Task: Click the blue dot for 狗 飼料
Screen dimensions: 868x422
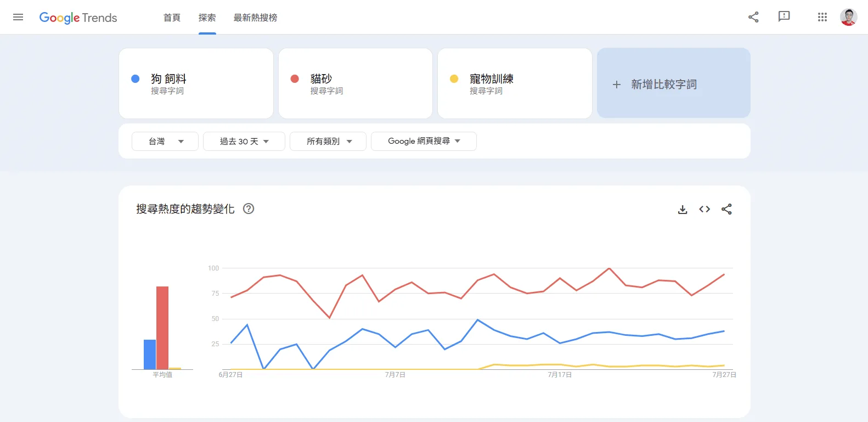Action: [x=135, y=78]
